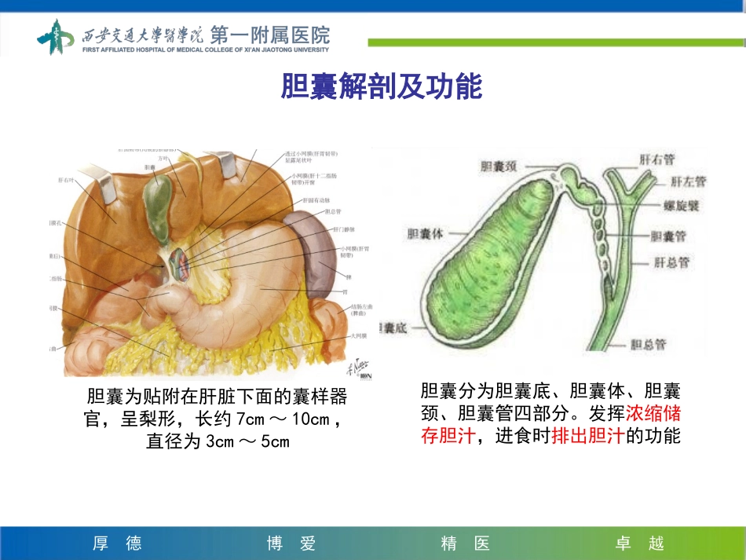The height and width of the screenshot is (560, 746).
Task: Click the '胆囊颈' label in the gallbladder diagram
Action: point(498,166)
